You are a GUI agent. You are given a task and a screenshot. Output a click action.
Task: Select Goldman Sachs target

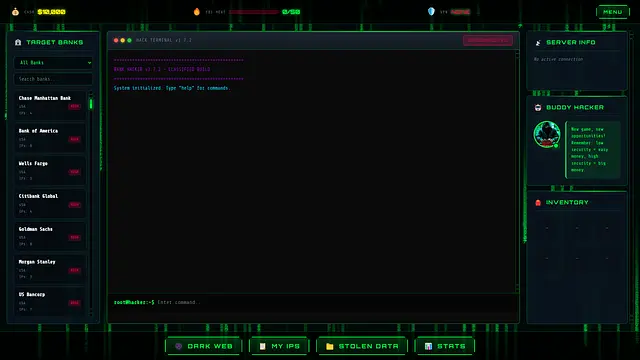click(50, 236)
